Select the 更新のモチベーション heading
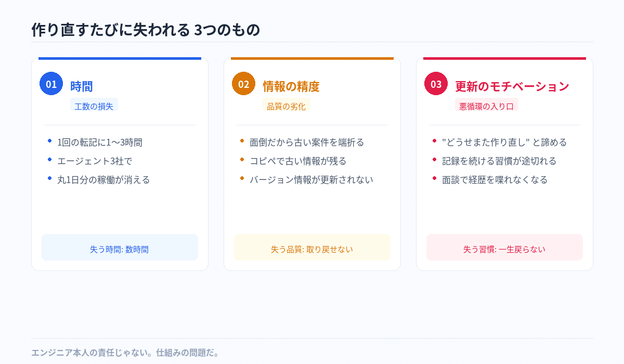This screenshot has height=364, width=624. coord(512,86)
